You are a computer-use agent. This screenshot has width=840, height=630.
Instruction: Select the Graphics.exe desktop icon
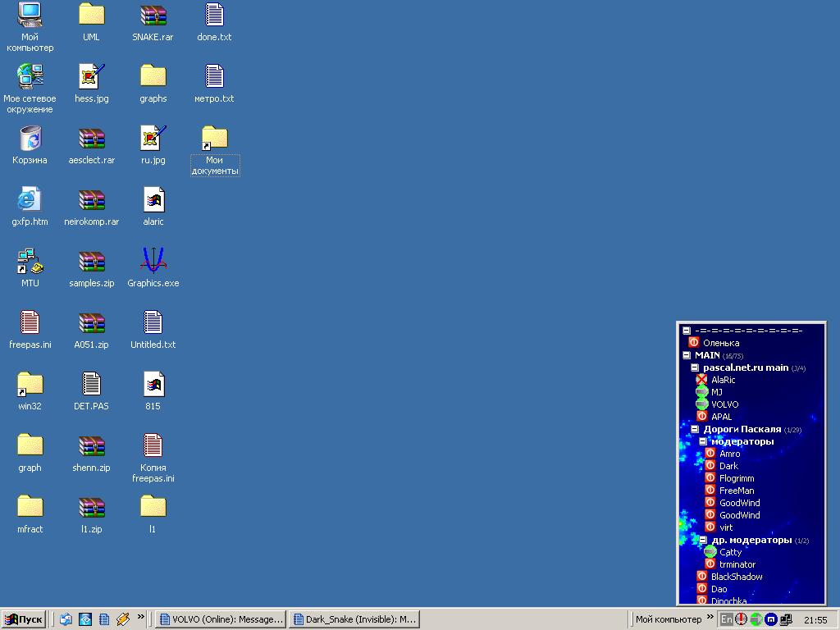153,262
